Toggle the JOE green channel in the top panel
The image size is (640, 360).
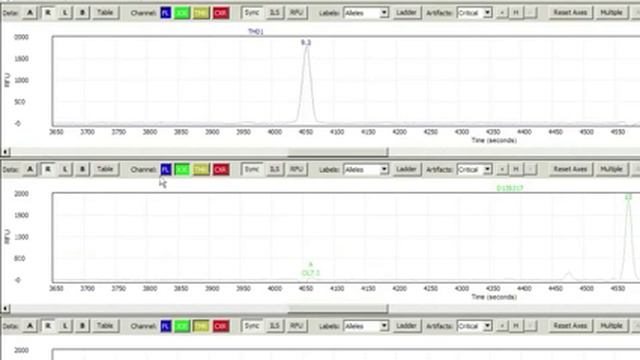(x=182, y=13)
